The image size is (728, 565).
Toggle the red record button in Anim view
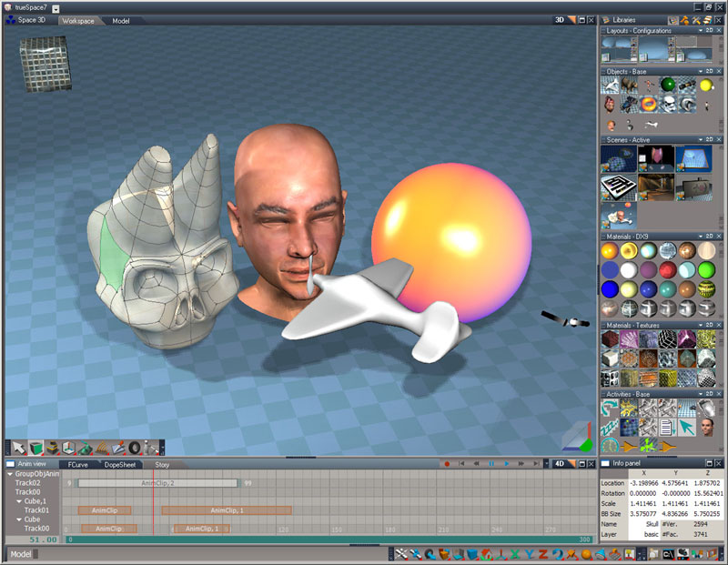pyautogui.click(x=447, y=464)
